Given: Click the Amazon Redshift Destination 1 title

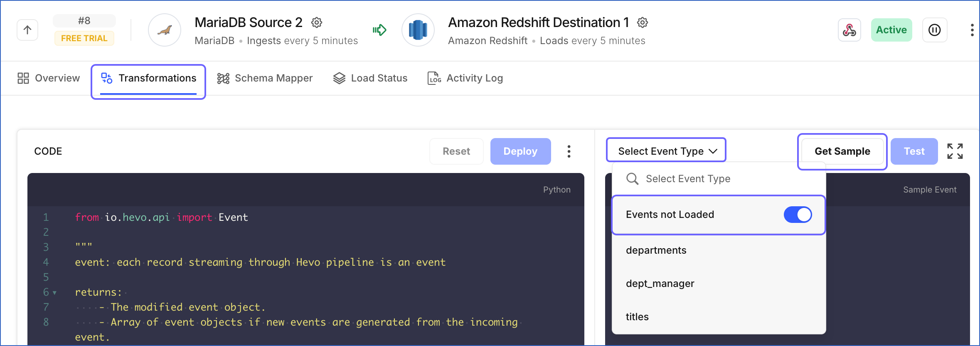Looking at the screenshot, I should (x=539, y=22).
